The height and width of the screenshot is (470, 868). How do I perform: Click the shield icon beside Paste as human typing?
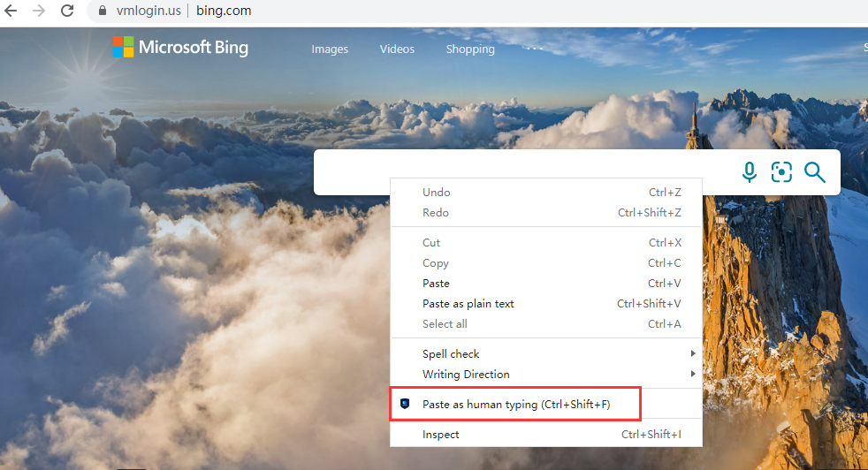coord(405,404)
